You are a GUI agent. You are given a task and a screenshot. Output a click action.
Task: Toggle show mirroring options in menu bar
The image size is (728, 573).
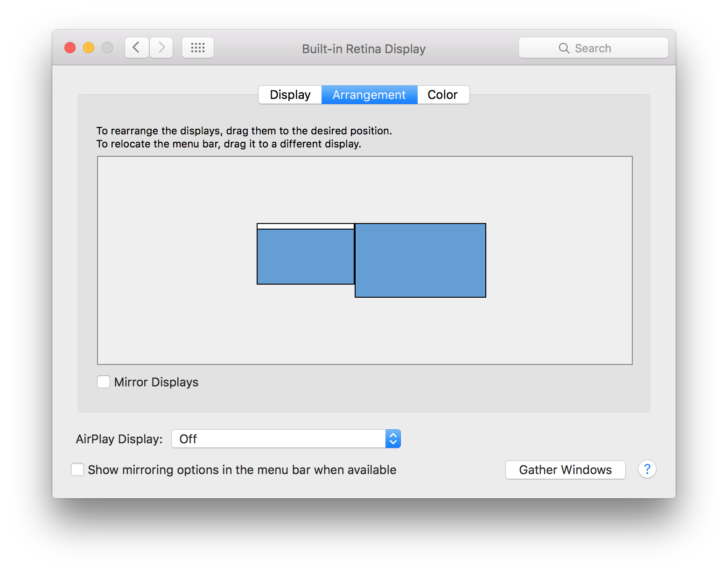pyautogui.click(x=77, y=469)
